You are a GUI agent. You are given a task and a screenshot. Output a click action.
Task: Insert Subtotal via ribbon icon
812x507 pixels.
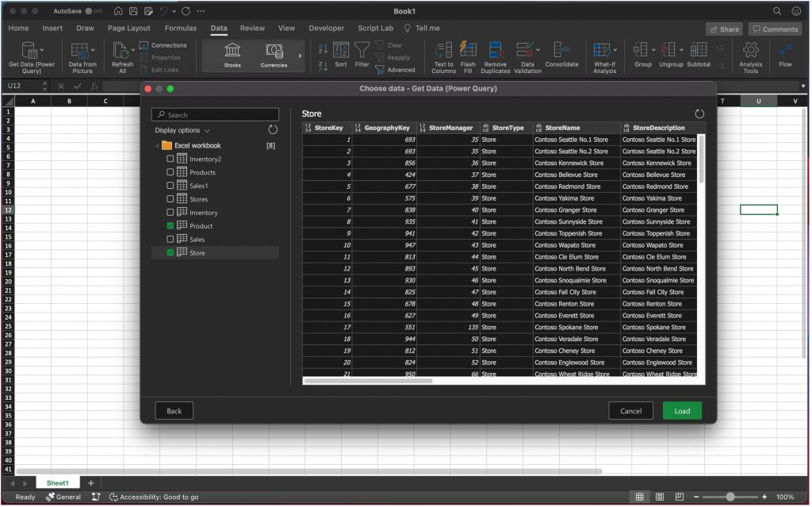(x=699, y=50)
